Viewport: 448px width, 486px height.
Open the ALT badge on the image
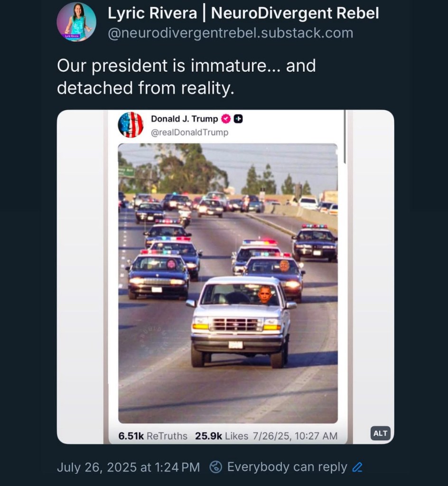coord(380,433)
